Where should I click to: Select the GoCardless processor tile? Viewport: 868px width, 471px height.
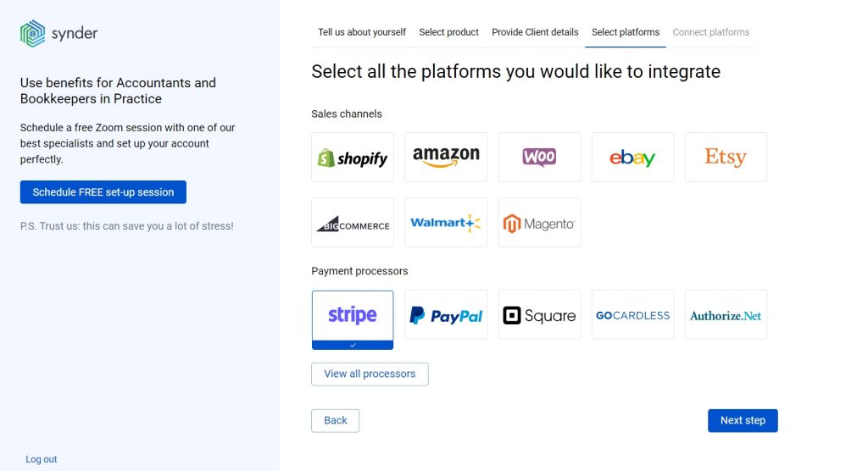point(632,314)
